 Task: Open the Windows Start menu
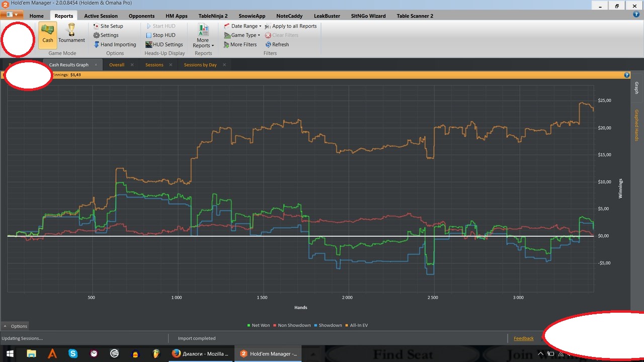tap(10, 354)
